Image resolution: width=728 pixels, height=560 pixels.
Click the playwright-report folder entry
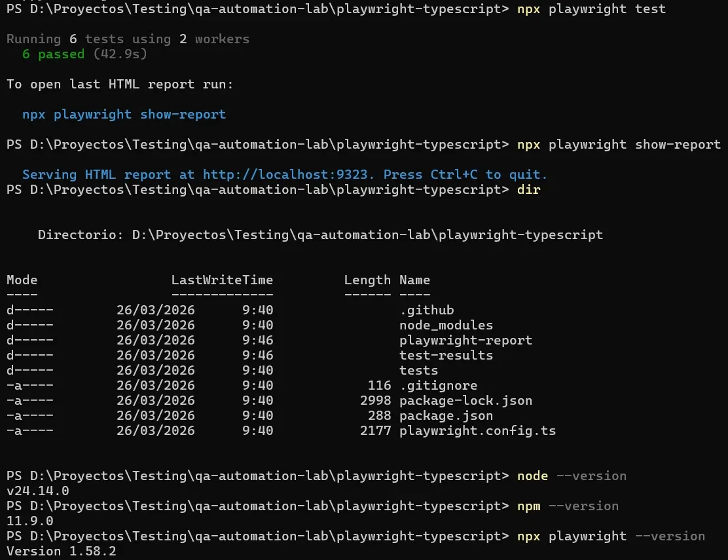(465, 340)
